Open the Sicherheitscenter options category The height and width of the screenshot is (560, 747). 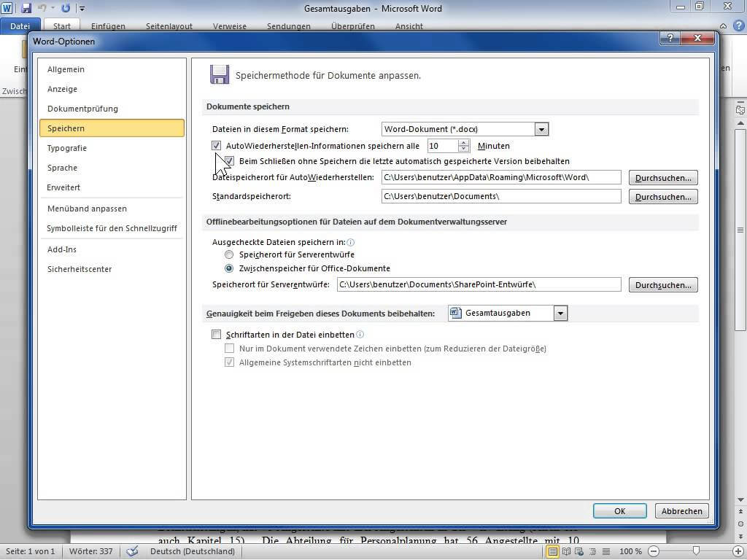click(112, 269)
